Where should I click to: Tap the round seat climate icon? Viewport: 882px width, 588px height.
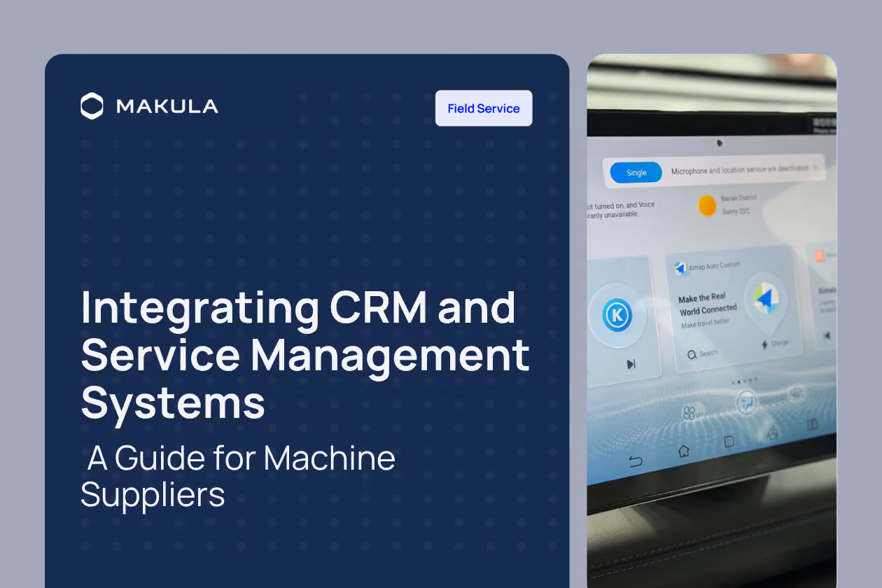pos(748,402)
